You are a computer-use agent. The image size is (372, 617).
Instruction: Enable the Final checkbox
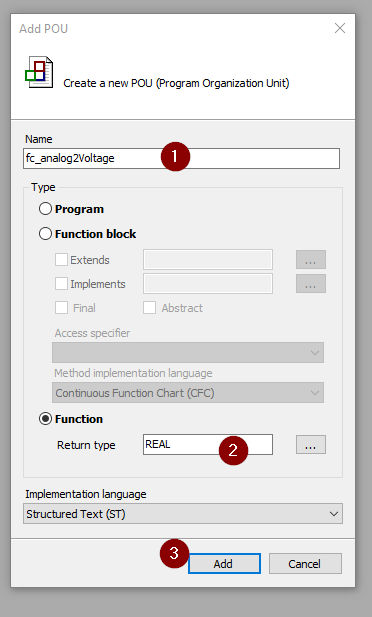click(x=61, y=308)
